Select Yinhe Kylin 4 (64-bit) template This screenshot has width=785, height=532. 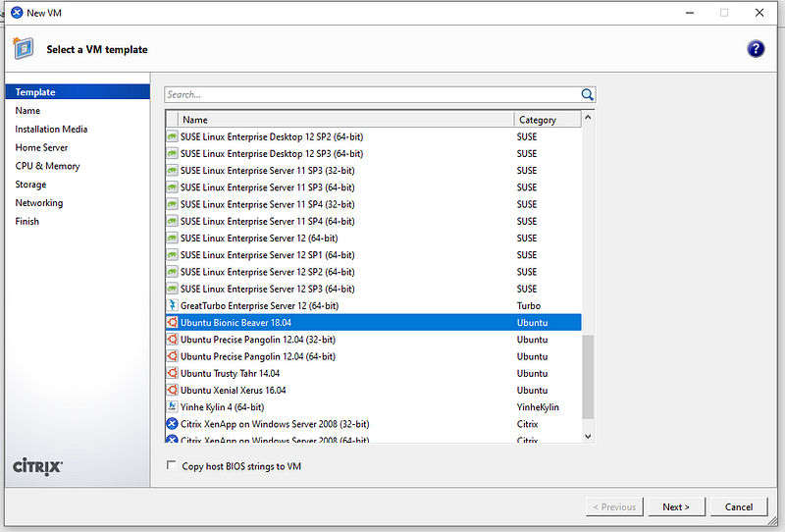point(374,406)
